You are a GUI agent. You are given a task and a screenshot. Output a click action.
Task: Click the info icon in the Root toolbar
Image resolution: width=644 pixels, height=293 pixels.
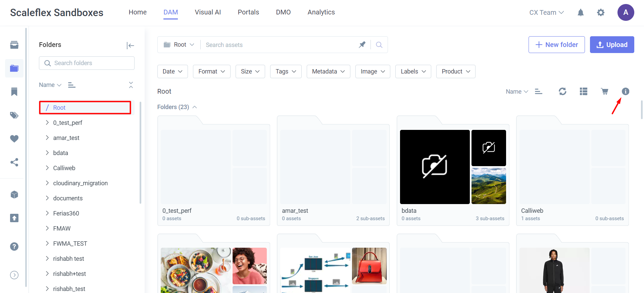(x=625, y=91)
